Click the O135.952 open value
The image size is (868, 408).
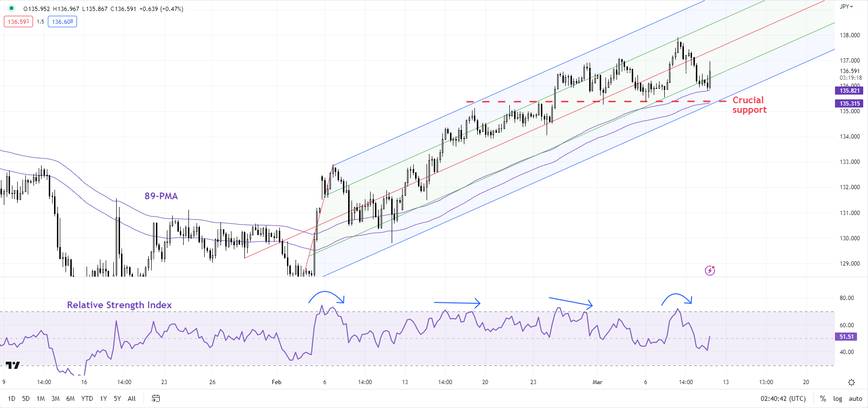(36, 9)
